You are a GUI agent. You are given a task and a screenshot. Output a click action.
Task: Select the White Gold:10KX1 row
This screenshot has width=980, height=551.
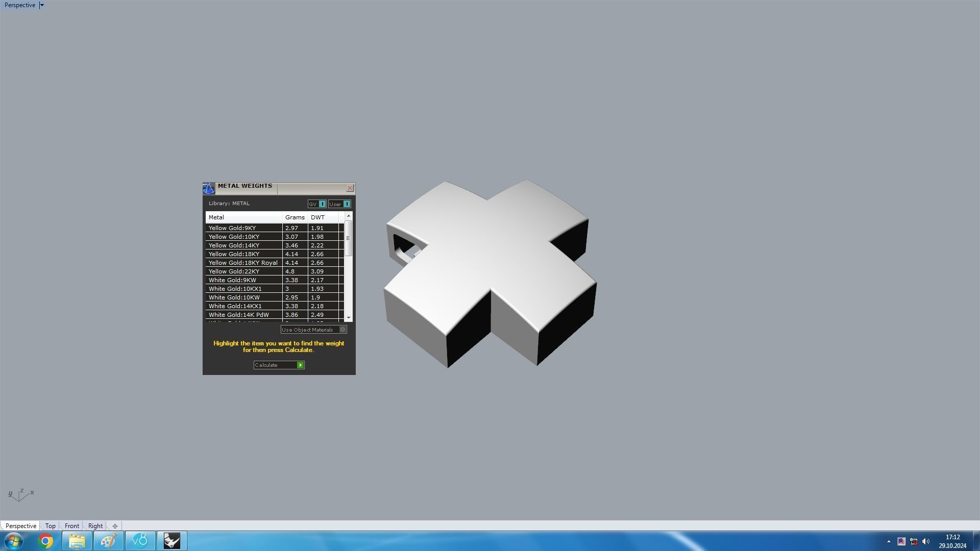[275, 289]
